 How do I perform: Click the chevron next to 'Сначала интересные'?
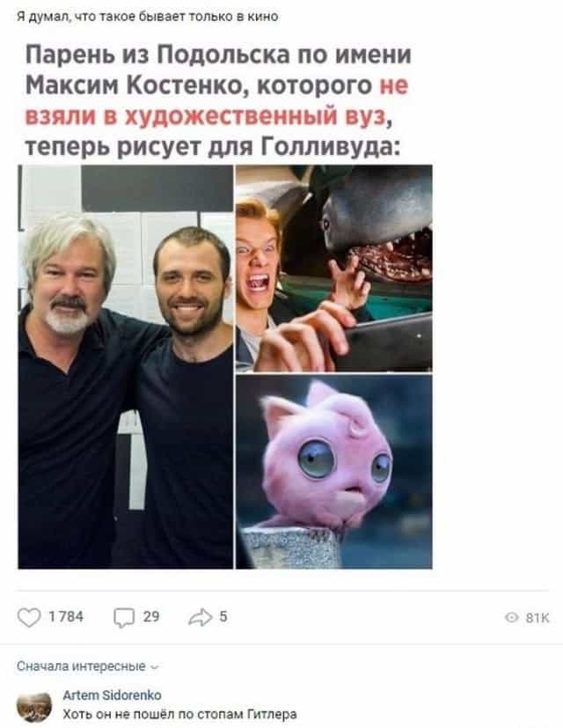[x=155, y=667]
